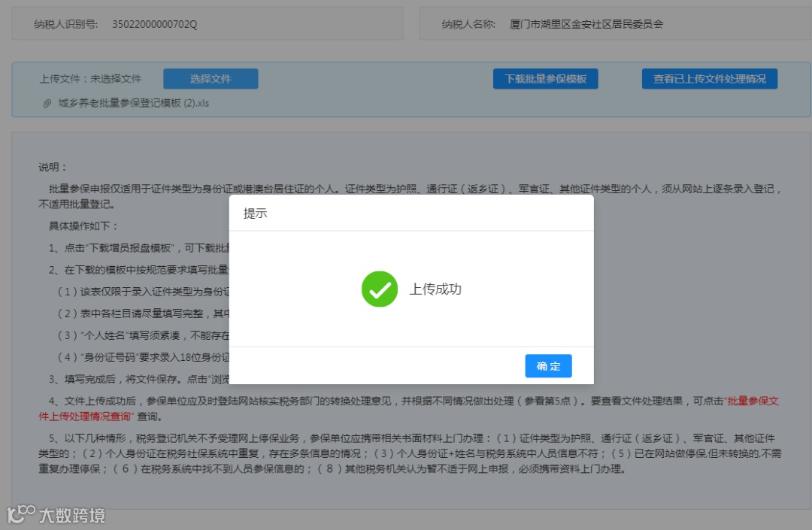Click the dialog title 提示

point(256,214)
